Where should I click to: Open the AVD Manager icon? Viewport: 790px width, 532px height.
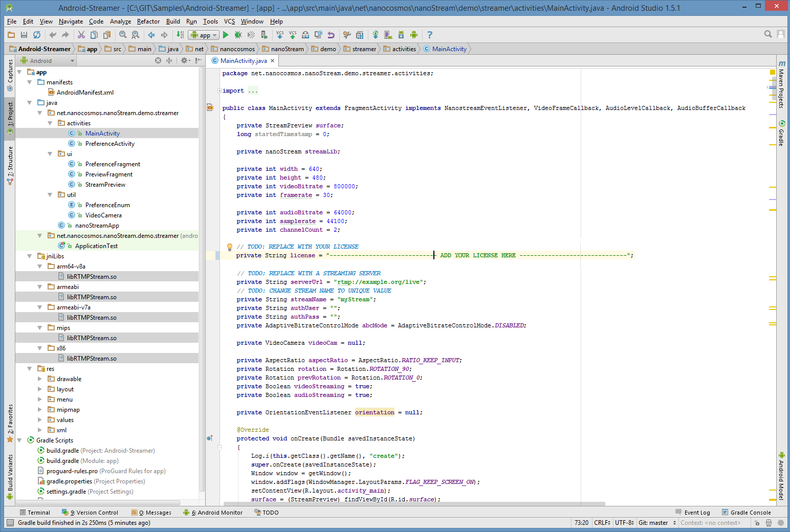(x=388, y=35)
